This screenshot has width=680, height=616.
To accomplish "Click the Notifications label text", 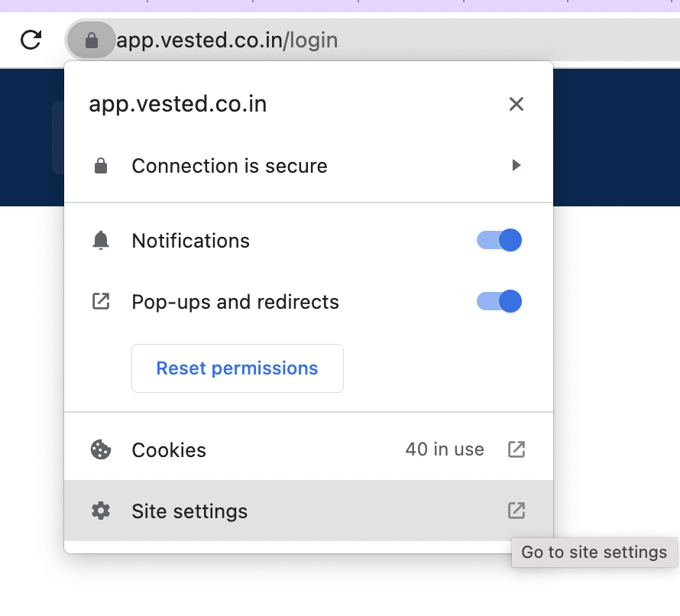I will coord(190,241).
